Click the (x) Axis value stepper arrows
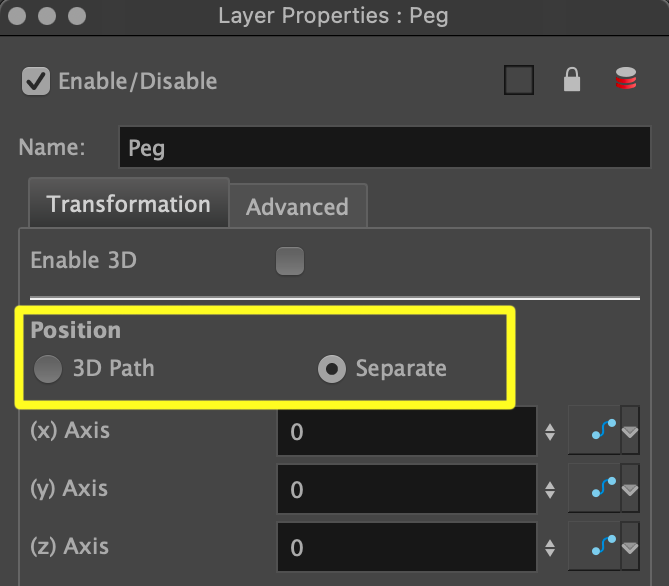This screenshot has width=669, height=586. click(550, 432)
